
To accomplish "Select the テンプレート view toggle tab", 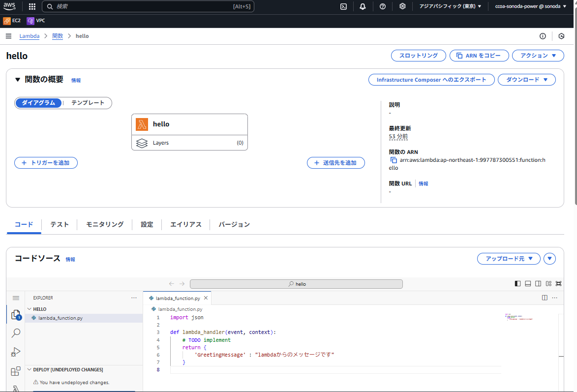I will click(x=89, y=103).
